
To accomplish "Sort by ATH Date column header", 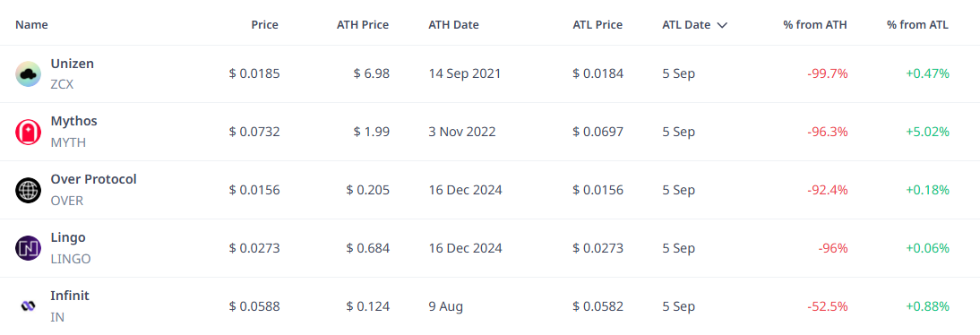I will (x=454, y=25).
